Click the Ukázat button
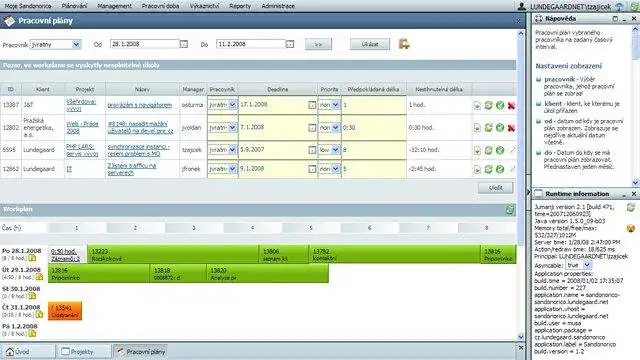 [370, 44]
